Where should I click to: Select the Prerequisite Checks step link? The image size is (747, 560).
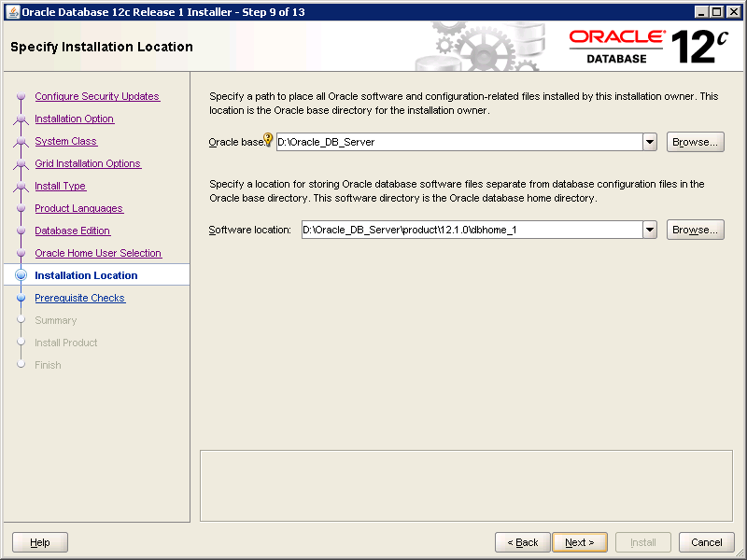pos(79,298)
